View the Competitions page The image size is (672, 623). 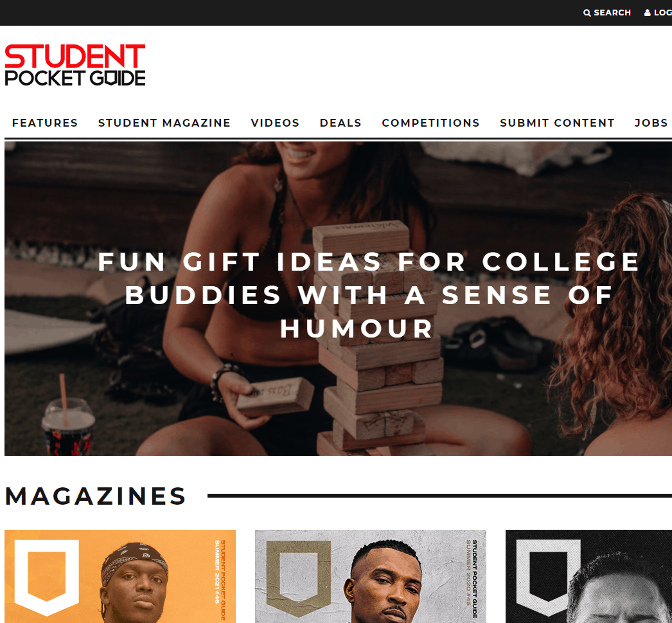click(430, 123)
